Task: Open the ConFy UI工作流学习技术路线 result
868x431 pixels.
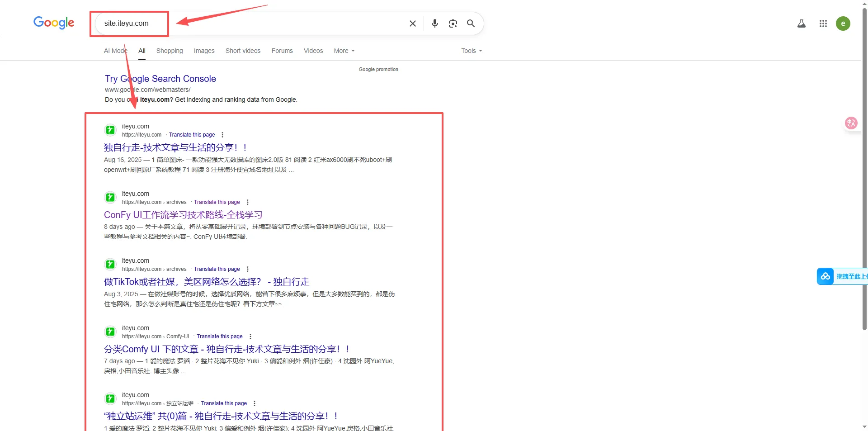Action: point(183,215)
